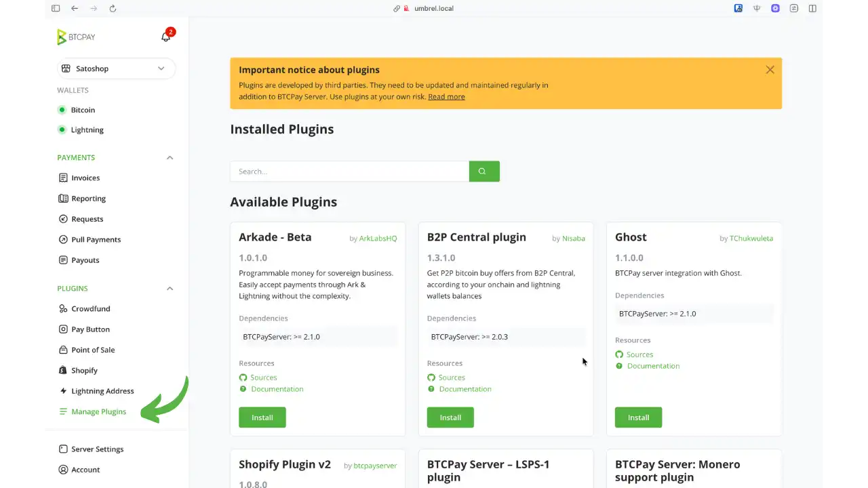Open Pull Payments from the sidebar
The height and width of the screenshot is (488, 868).
(96, 239)
